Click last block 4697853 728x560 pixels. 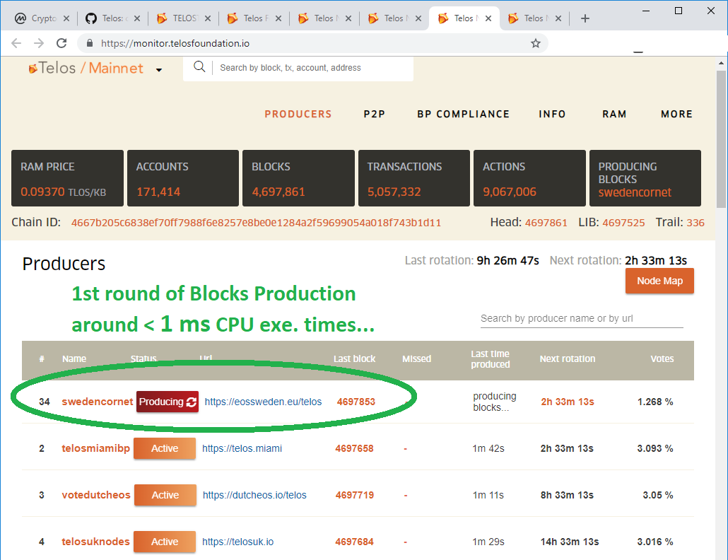point(356,402)
